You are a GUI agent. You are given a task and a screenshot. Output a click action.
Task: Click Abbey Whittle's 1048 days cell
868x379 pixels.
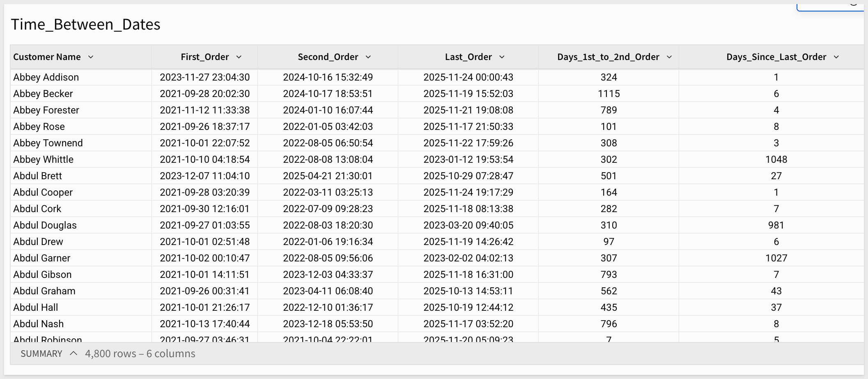[776, 159]
